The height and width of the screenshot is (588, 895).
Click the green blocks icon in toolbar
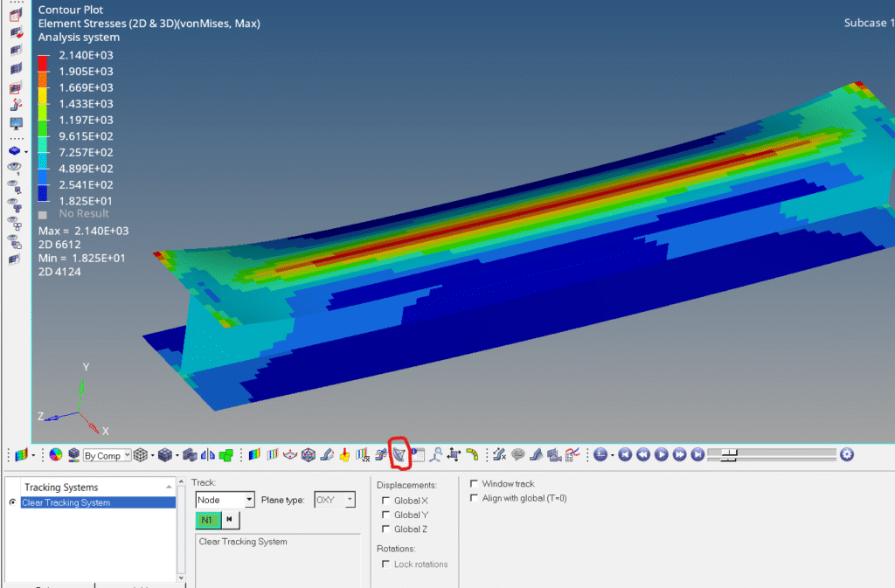tap(226, 455)
